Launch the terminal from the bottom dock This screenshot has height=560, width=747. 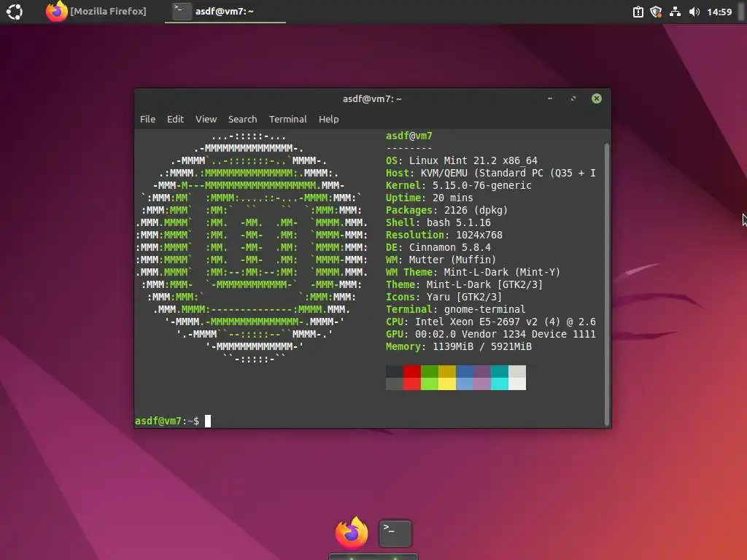[395, 533]
